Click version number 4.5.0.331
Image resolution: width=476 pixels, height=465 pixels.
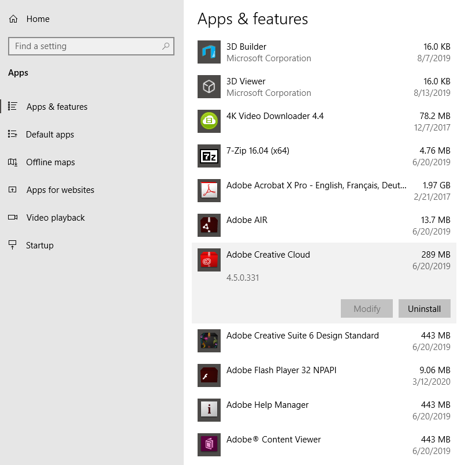(x=243, y=278)
